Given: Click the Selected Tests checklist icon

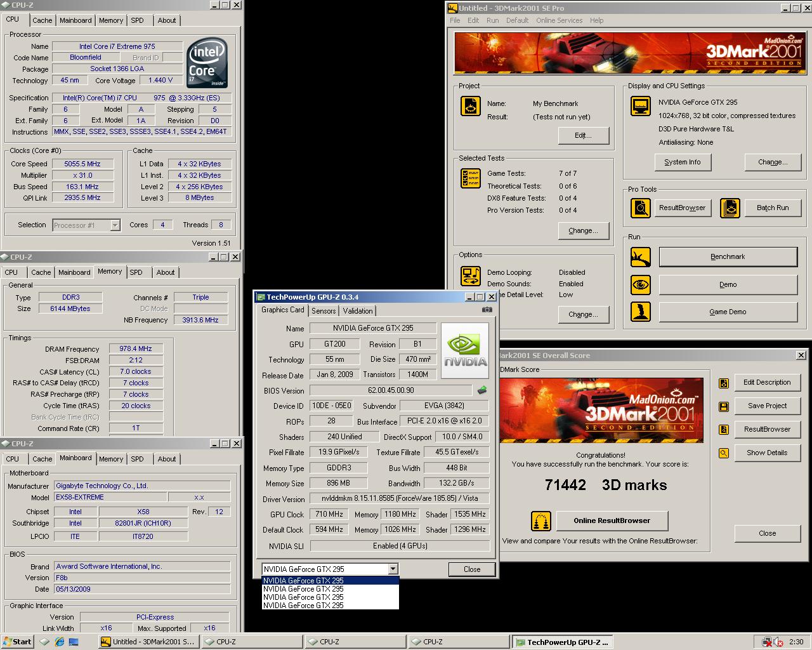Looking at the screenshot, I should click(470, 178).
